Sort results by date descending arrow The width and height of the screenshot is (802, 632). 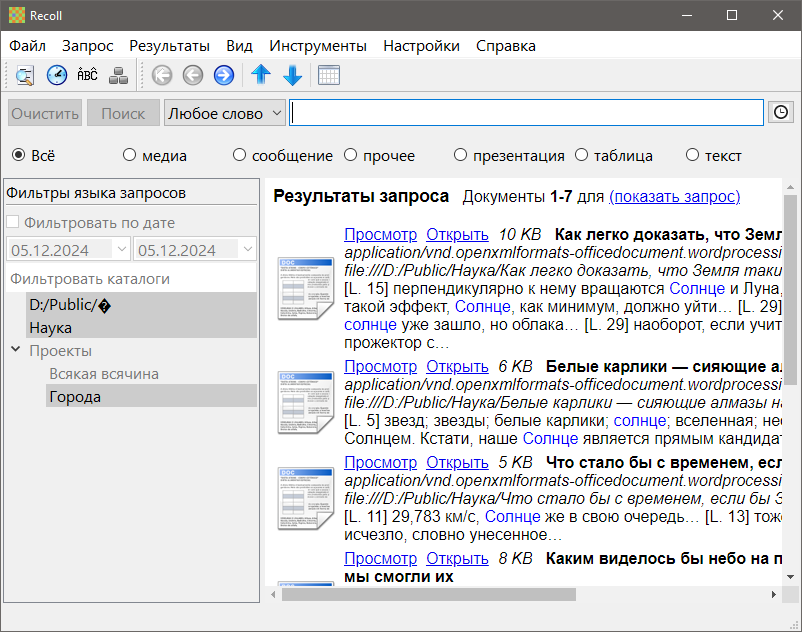[292, 75]
